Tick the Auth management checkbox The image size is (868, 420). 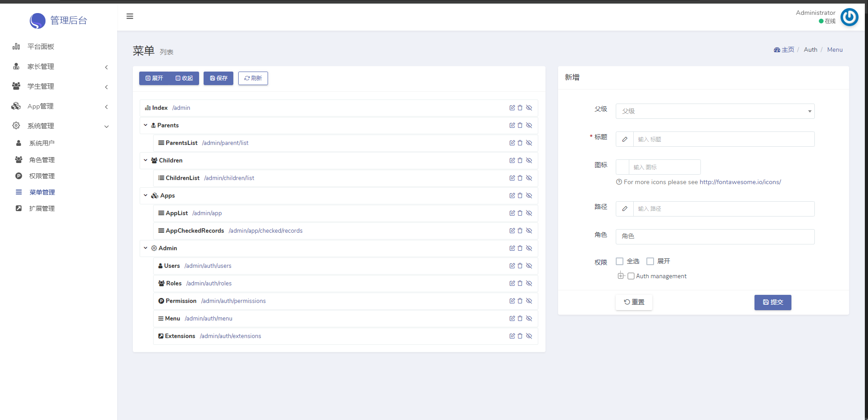631,276
